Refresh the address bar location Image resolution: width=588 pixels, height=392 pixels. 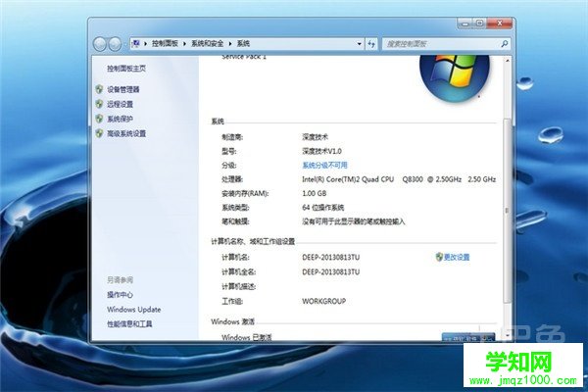point(371,44)
